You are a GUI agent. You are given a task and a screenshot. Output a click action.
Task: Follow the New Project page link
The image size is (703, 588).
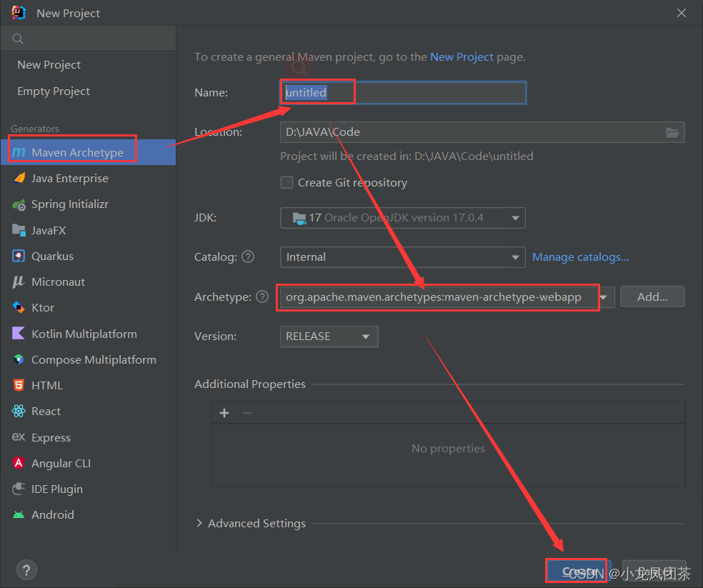(462, 57)
